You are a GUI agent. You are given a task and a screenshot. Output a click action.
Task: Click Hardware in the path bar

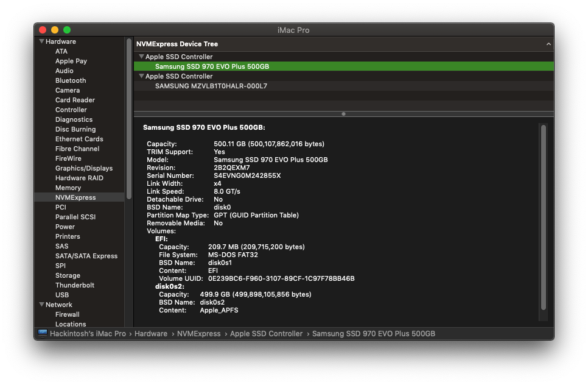point(151,334)
